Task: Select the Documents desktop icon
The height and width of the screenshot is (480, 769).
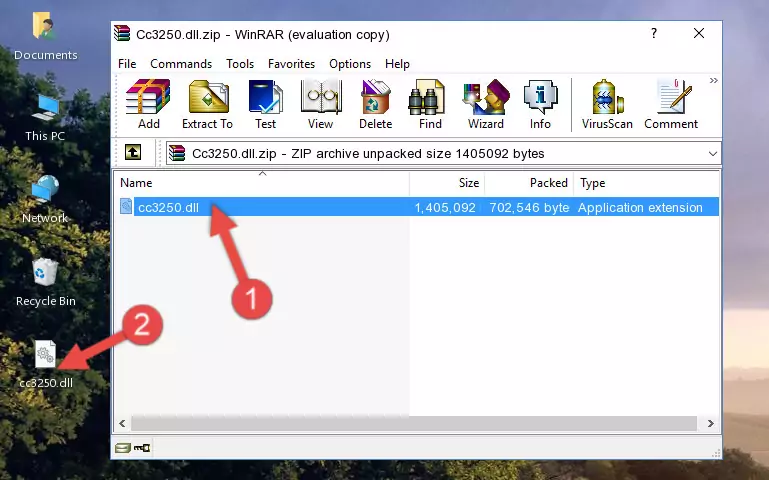Action: coord(46,37)
